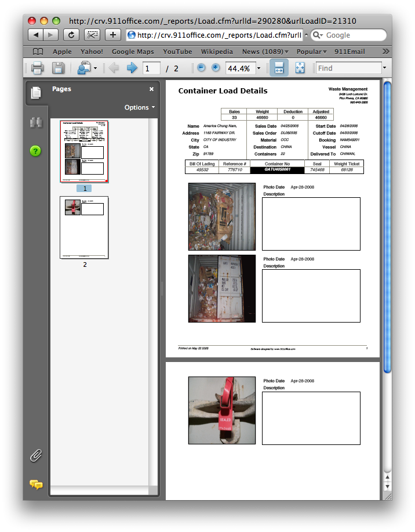Screen dimensions: 415x532
Task: Select page 2 thumbnail in Pages panel
Action: pos(84,227)
